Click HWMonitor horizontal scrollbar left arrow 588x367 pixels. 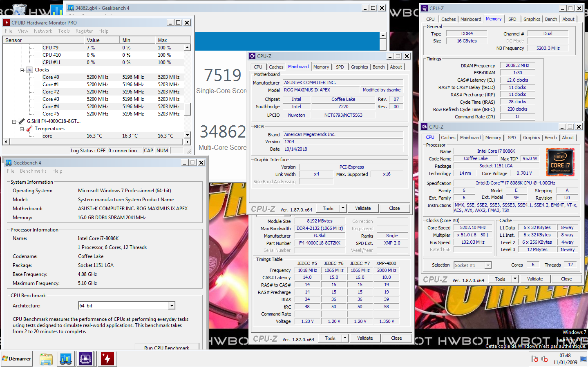(x=6, y=142)
